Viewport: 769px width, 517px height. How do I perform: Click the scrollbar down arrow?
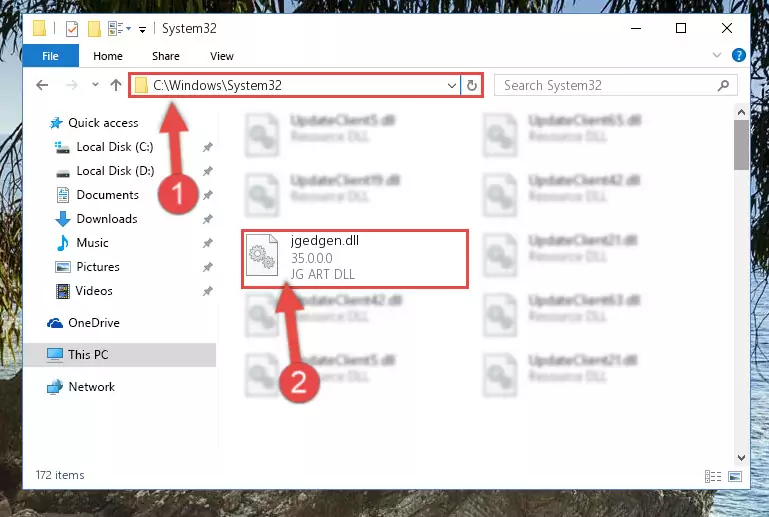pyautogui.click(x=741, y=458)
